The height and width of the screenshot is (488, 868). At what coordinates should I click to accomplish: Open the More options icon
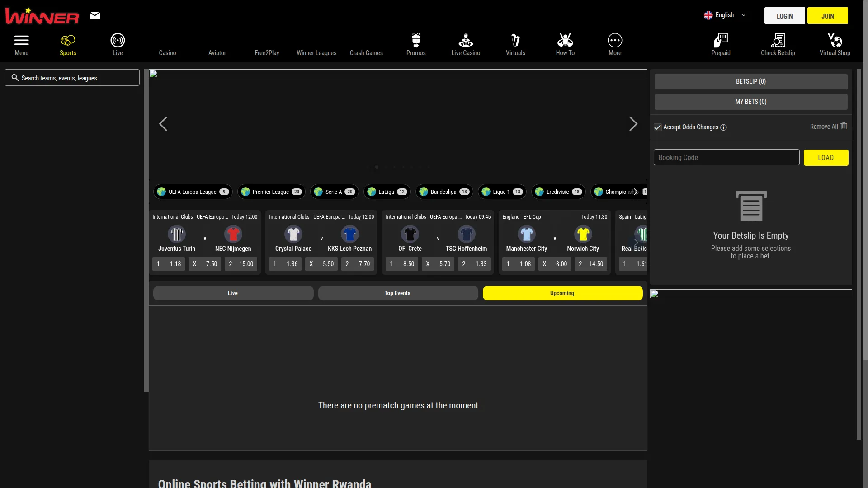(x=615, y=40)
